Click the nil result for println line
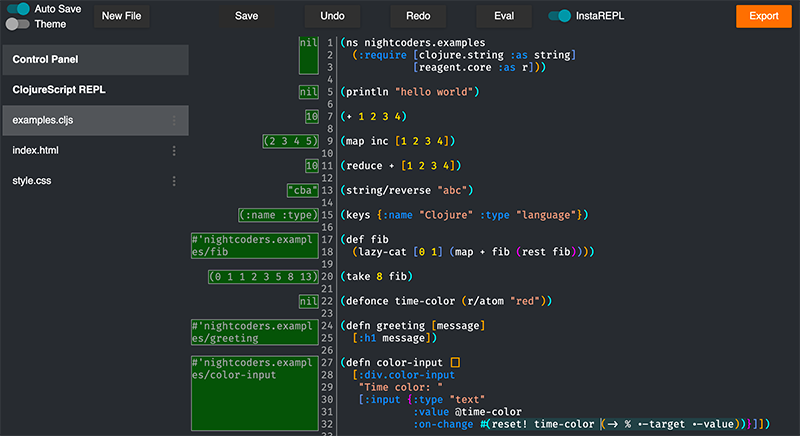The height and width of the screenshot is (436, 800). click(x=309, y=92)
